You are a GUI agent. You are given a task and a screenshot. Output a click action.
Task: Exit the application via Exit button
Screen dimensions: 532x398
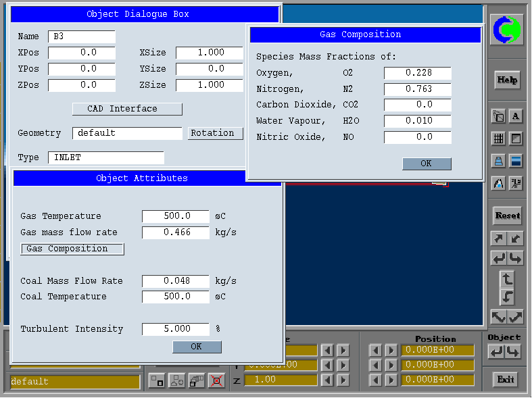pyautogui.click(x=506, y=379)
